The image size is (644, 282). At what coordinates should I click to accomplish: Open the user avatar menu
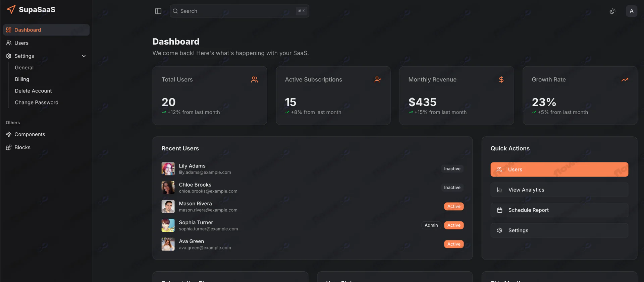point(631,11)
